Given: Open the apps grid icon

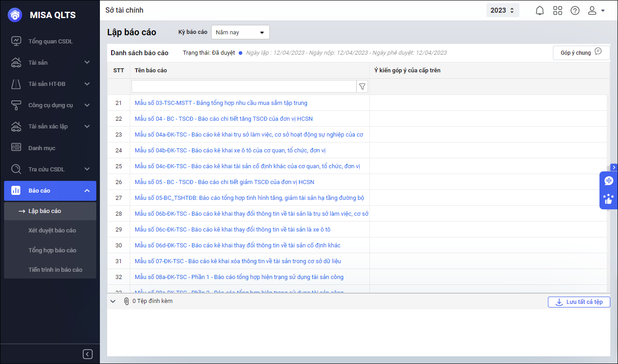Looking at the screenshot, I should point(557,10).
